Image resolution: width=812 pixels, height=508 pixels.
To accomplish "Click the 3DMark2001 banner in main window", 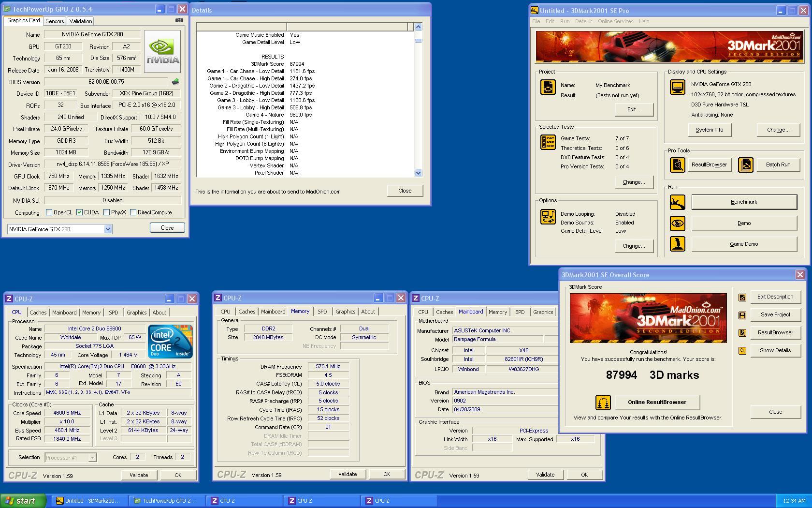I will pyautogui.click(x=669, y=46).
